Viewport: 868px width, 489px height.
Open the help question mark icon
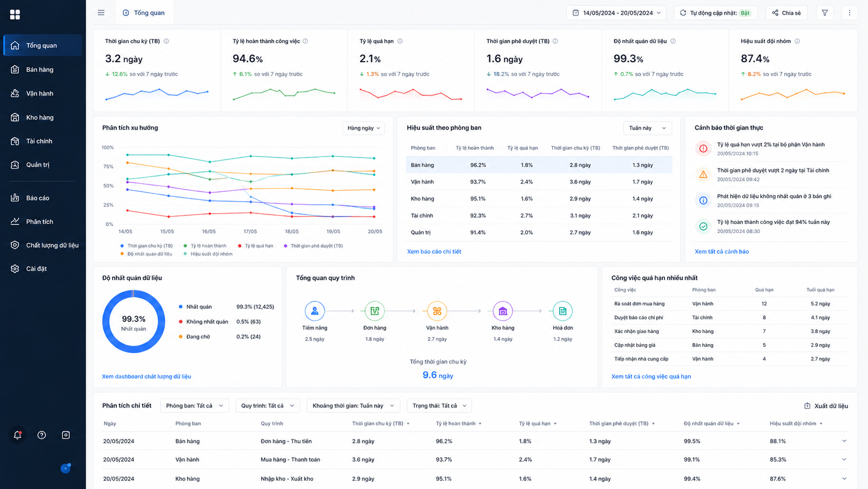[x=42, y=435]
